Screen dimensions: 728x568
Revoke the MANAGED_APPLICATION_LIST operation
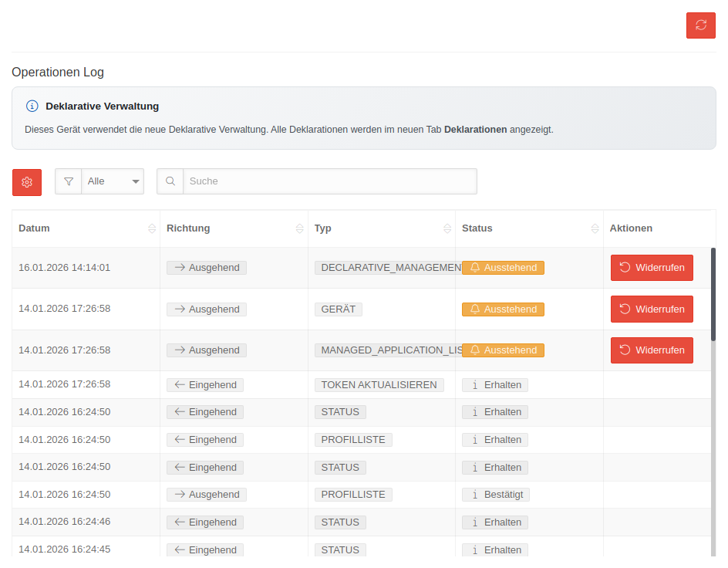tap(652, 350)
